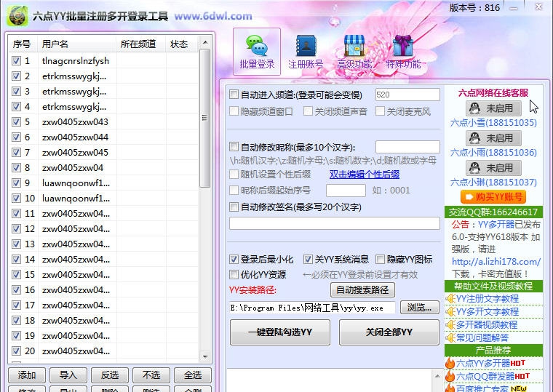The image size is (553, 392).
Task: Open 常见问题解答 link
Action: [x=482, y=337]
